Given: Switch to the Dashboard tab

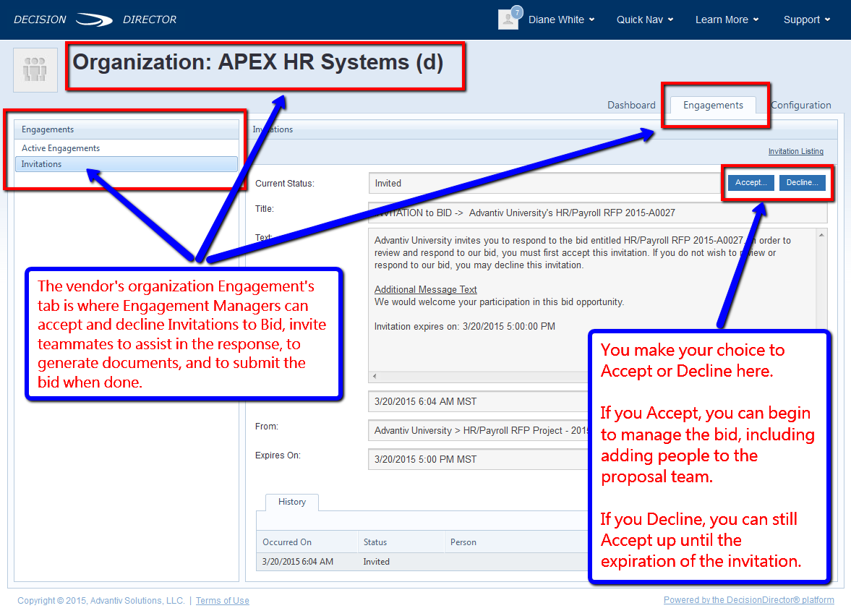Looking at the screenshot, I should [631, 105].
